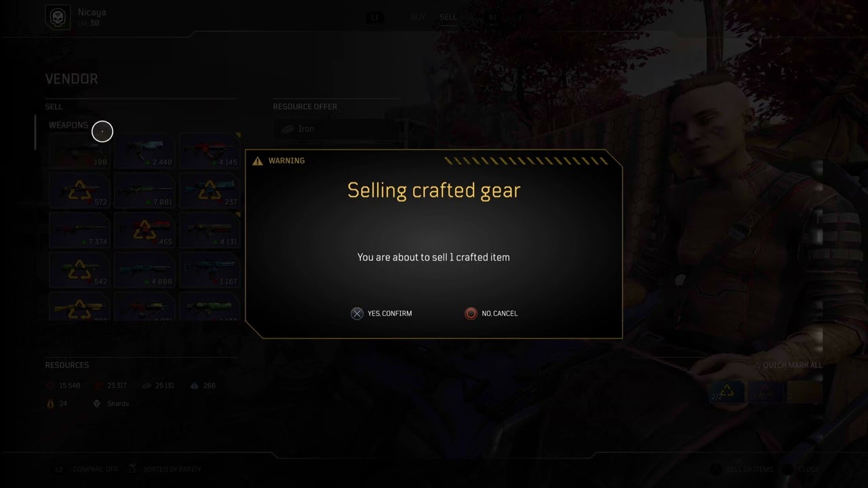Cancel selling with No, Cancel
This screenshot has height=488, width=868.
(491, 313)
